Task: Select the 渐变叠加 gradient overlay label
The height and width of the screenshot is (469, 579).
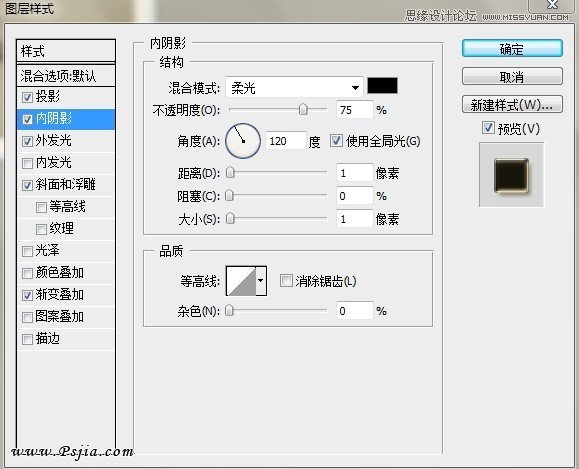Action: 60,295
